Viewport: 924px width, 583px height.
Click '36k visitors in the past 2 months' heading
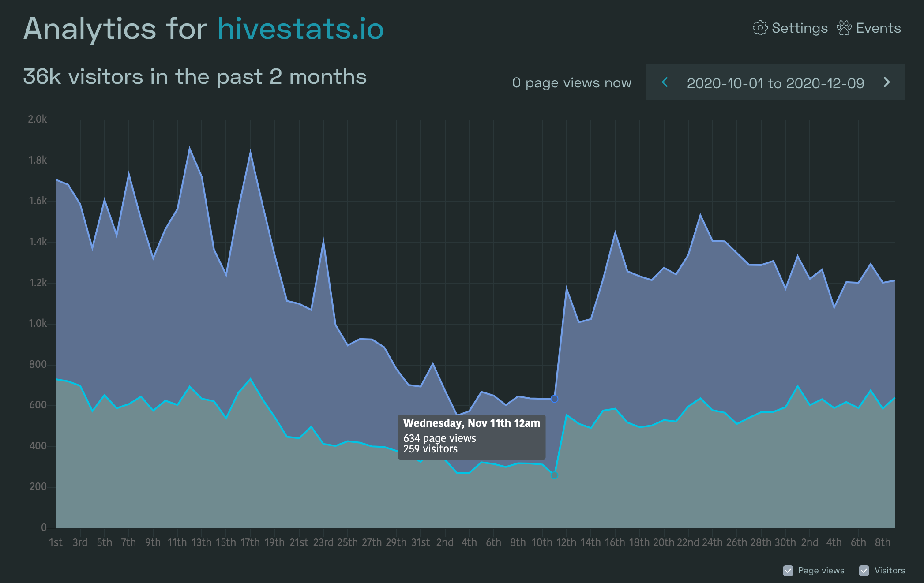click(x=195, y=77)
